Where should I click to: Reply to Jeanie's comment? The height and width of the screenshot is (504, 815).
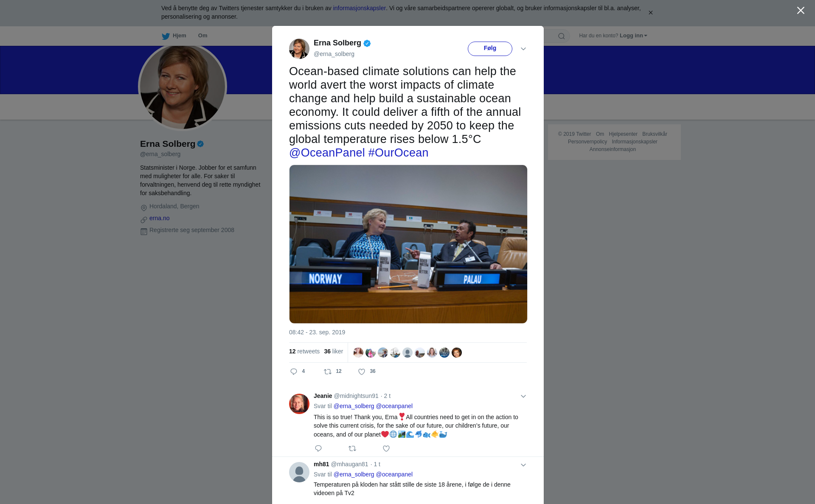pos(318,448)
